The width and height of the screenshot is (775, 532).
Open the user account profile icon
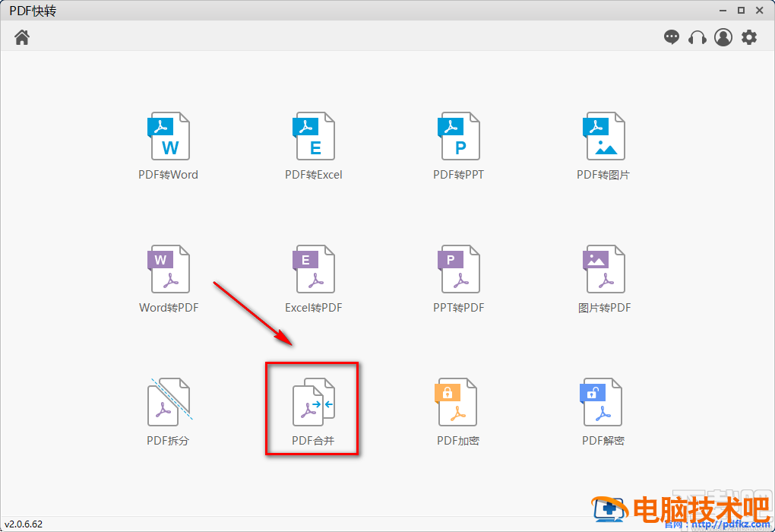(723, 37)
